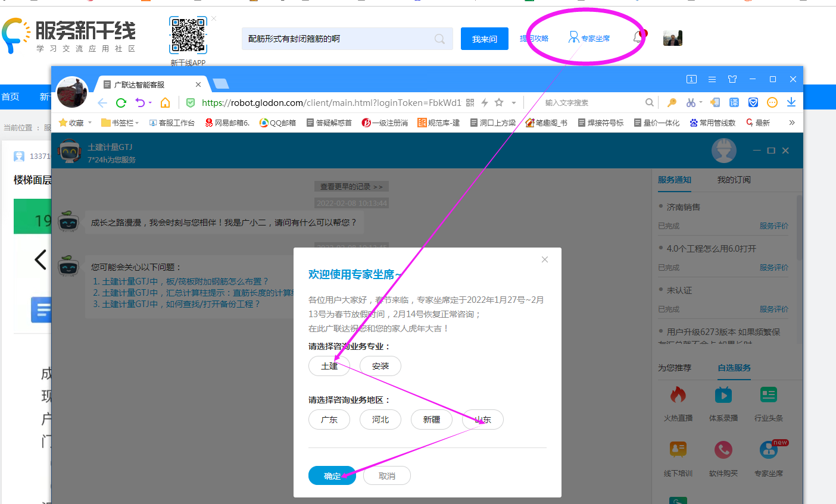Reload page with green refresh icon
Screen dimensions: 836x504
[121, 102]
